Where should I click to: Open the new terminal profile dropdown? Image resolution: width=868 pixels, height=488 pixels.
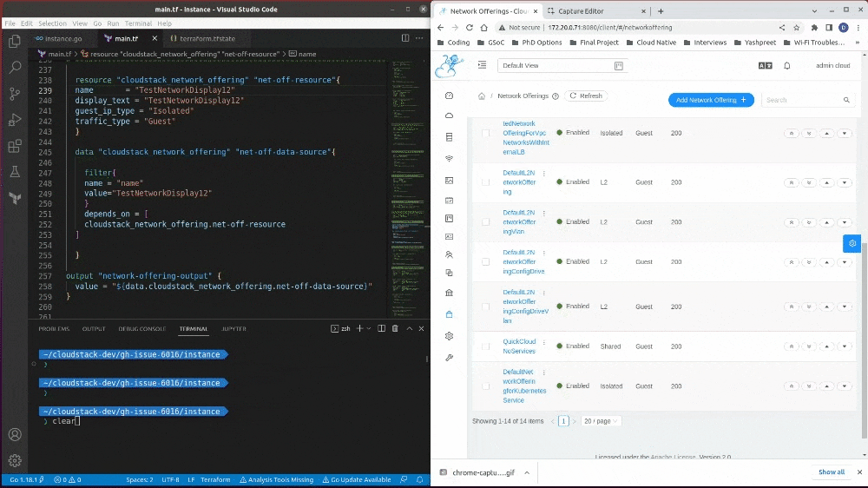pos(369,328)
